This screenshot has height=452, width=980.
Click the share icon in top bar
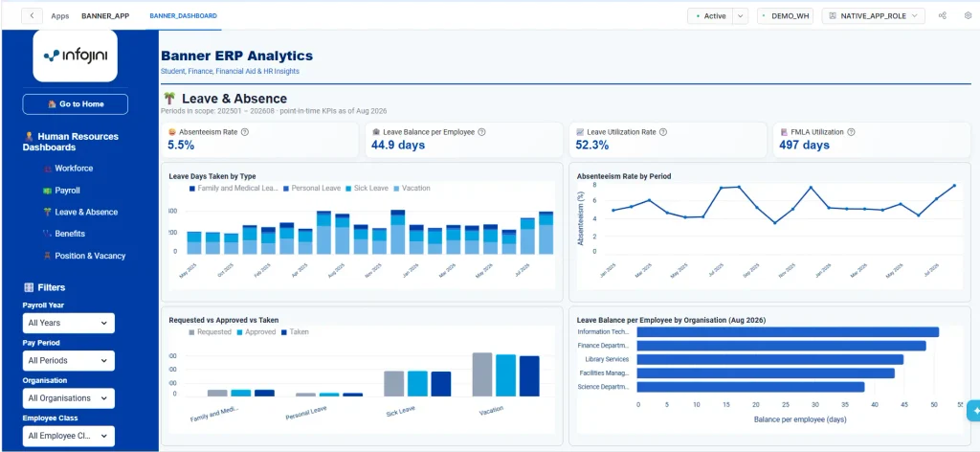[943, 15]
